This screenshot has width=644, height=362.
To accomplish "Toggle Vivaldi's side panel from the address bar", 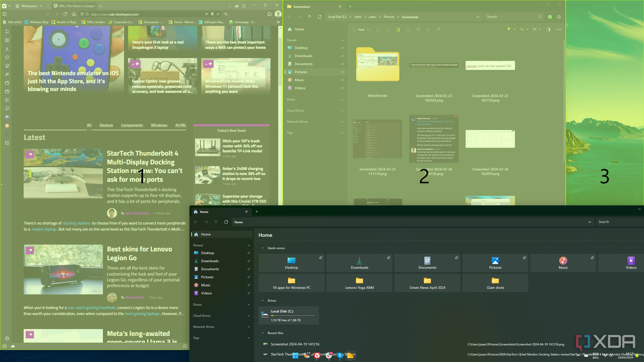I will (x=5, y=14).
